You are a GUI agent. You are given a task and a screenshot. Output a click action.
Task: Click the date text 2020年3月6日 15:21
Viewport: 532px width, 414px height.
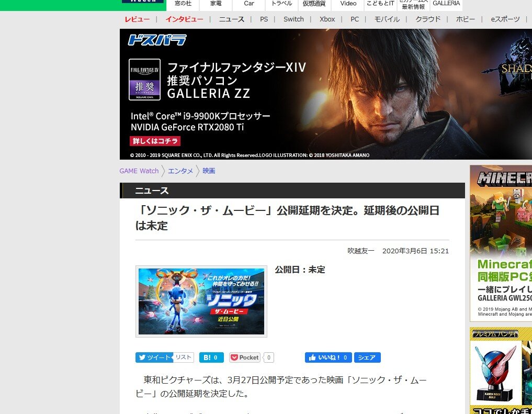tap(415, 251)
